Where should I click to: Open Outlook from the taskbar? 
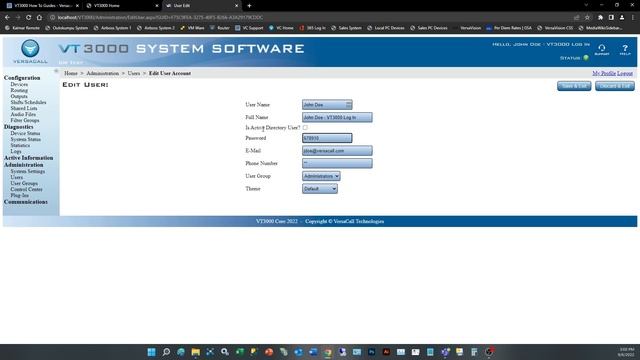[298, 352]
